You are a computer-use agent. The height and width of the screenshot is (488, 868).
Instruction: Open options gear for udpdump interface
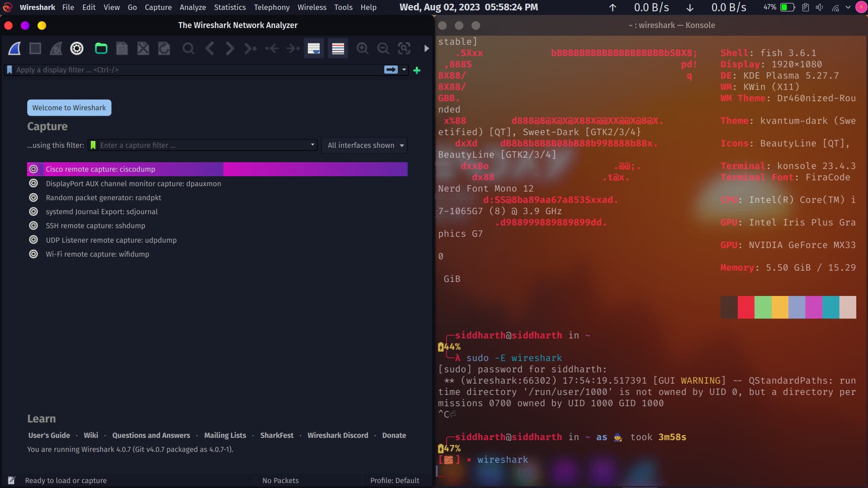(33, 240)
